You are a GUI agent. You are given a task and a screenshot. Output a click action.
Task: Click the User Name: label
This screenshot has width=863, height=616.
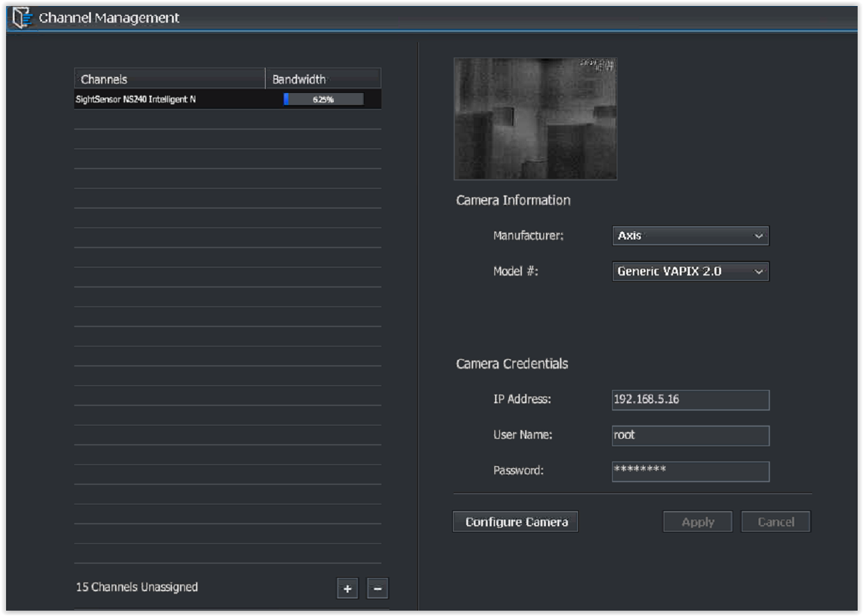[x=522, y=435]
